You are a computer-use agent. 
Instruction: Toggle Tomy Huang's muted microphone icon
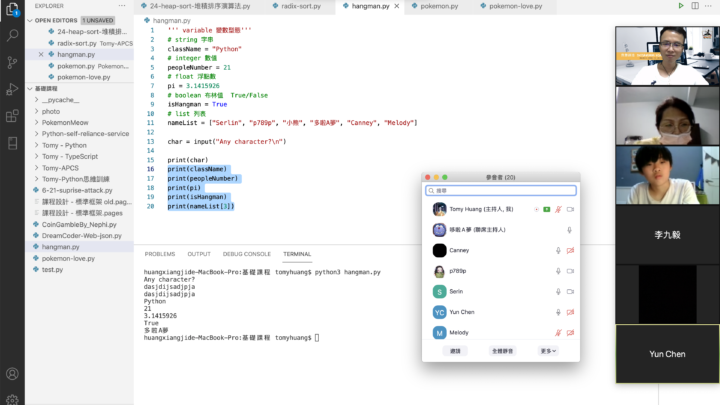[558, 210]
